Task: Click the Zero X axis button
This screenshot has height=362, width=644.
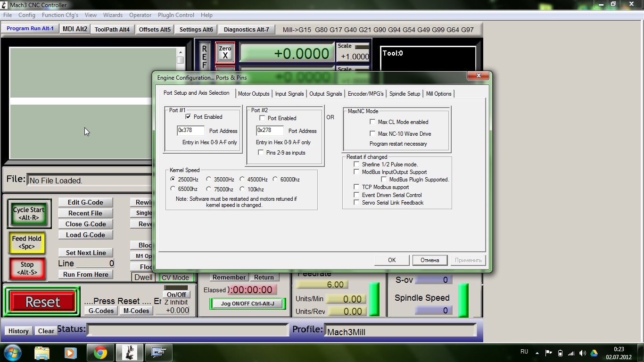Action: tap(225, 52)
